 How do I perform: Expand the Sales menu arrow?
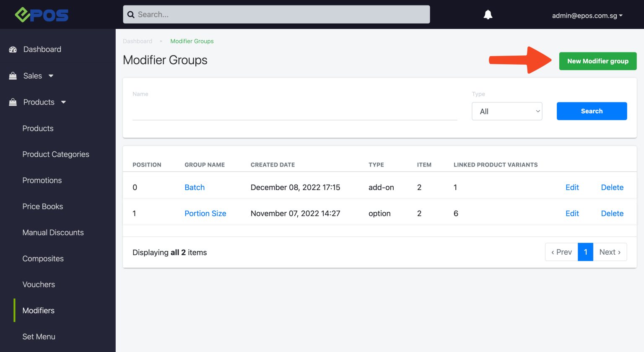(51, 76)
